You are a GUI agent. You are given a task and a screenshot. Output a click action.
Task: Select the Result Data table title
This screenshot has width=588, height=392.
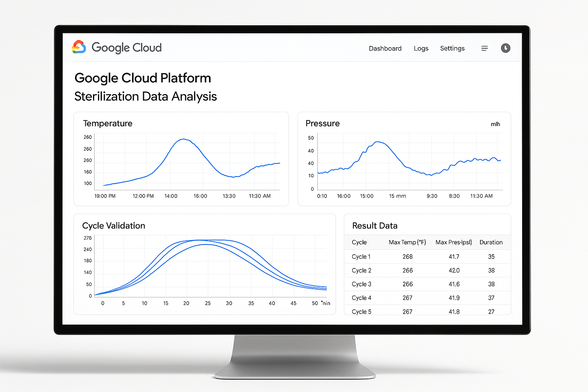tap(375, 225)
